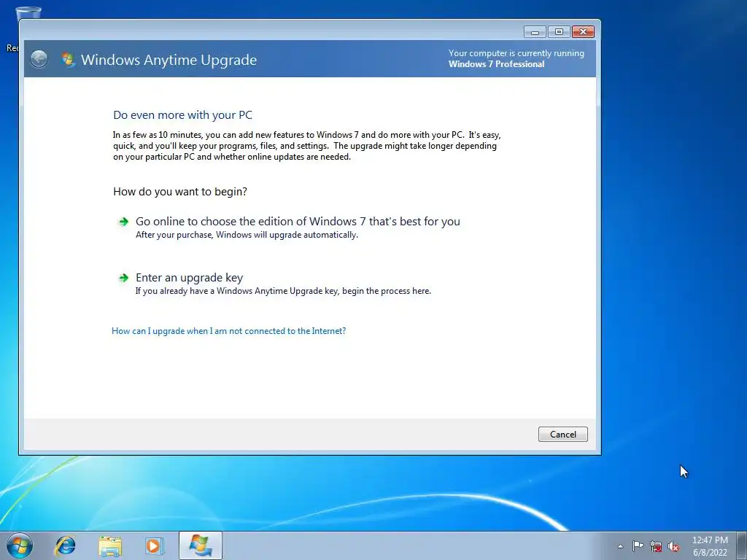Click the Windows Anytime Upgrade taskbar button

201,545
